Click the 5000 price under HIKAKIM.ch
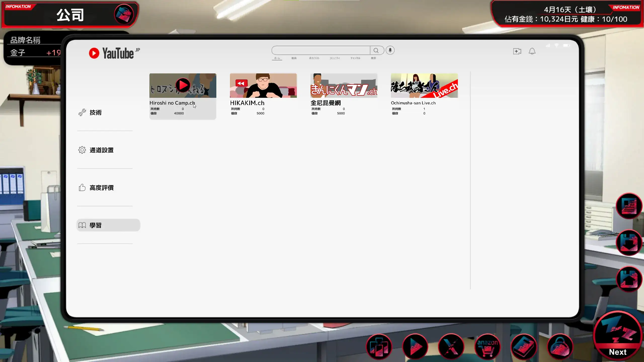The width and height of the screenshot is (644, 362). (x=260, y=113)
